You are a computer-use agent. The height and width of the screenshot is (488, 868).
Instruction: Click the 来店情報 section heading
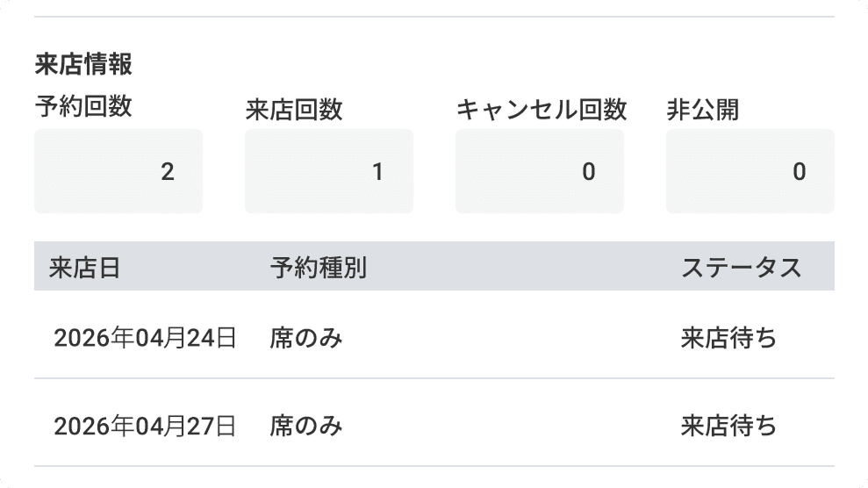(82, 65)
